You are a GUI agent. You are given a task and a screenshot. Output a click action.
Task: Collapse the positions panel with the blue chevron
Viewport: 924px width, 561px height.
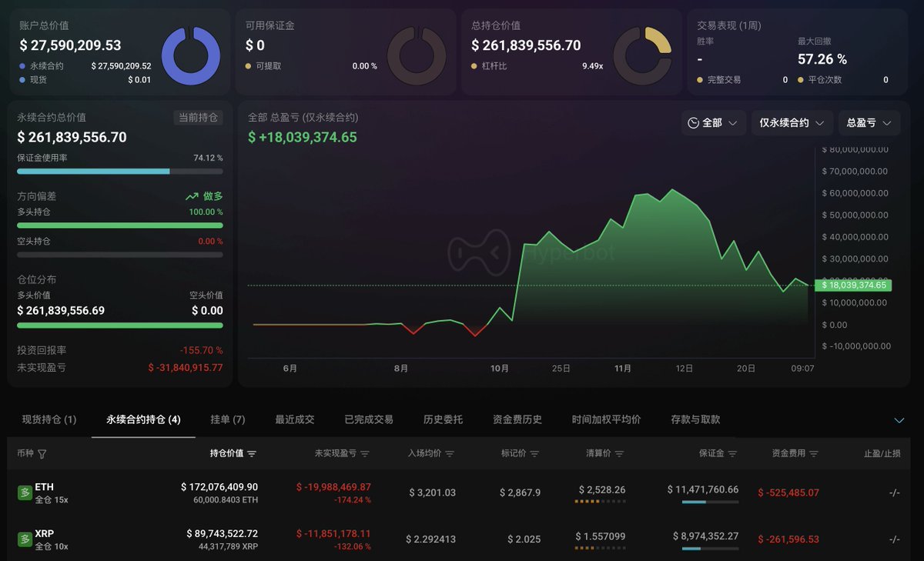tap(899, 420)
